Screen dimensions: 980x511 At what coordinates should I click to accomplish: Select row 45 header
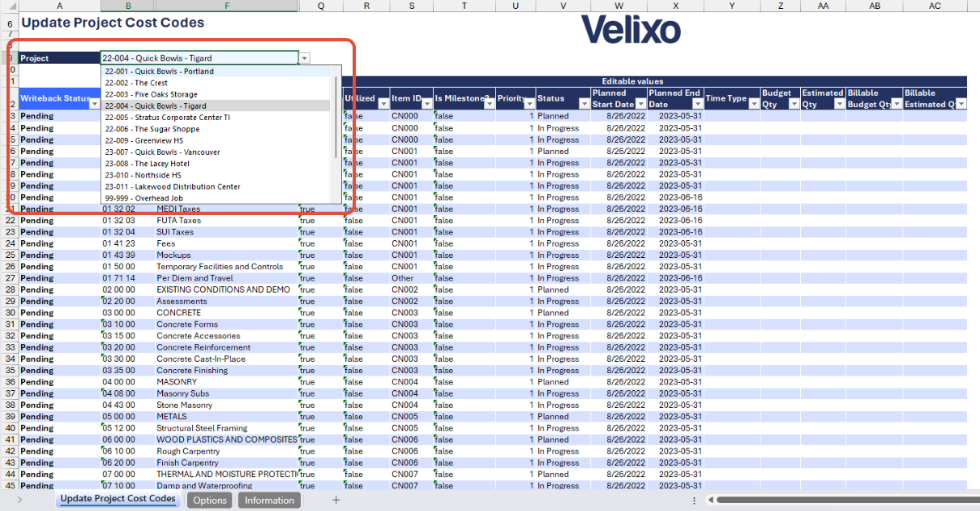pos(9,486)
